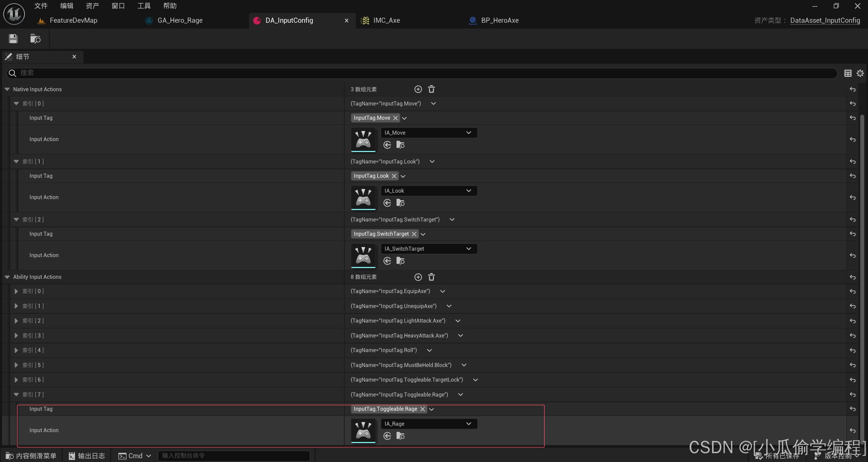The image size is (868, 462).
Task: Remove the InputTag.Look tag with X
Action: point(394,176)
